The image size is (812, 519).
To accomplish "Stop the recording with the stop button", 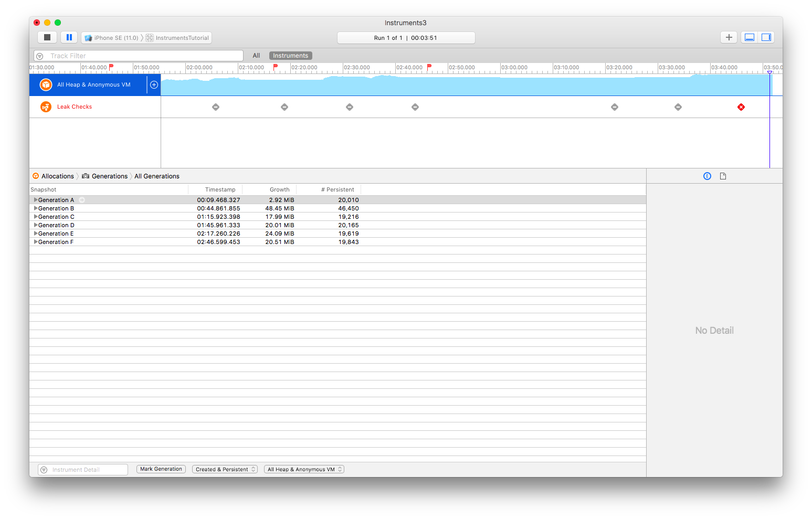I will click(x=47, y=37).
